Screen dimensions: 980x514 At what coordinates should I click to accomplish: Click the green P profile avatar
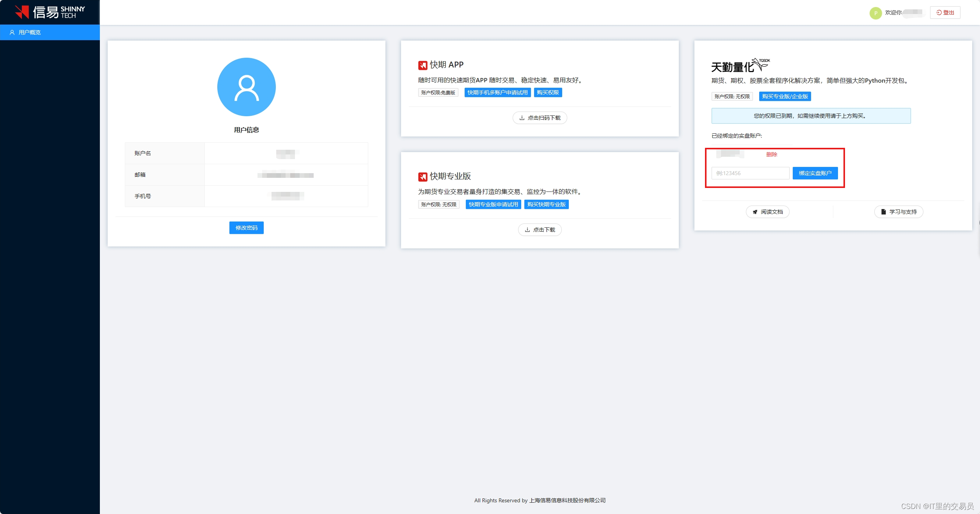click(x=875, y=13)
